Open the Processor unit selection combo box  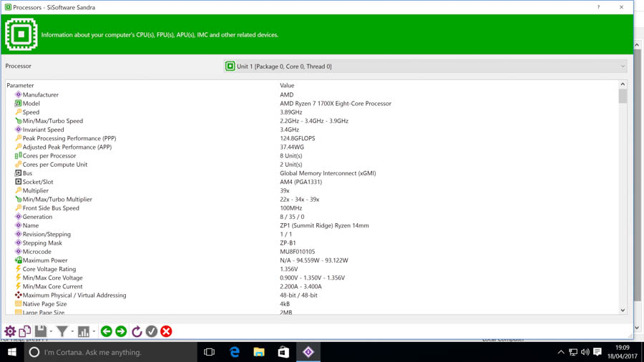pos(425,66)
